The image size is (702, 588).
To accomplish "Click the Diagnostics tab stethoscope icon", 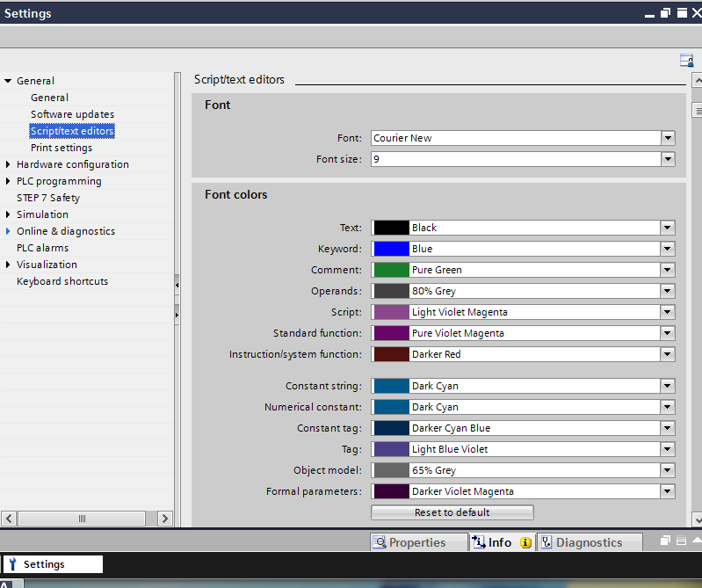I will [546, 542].
